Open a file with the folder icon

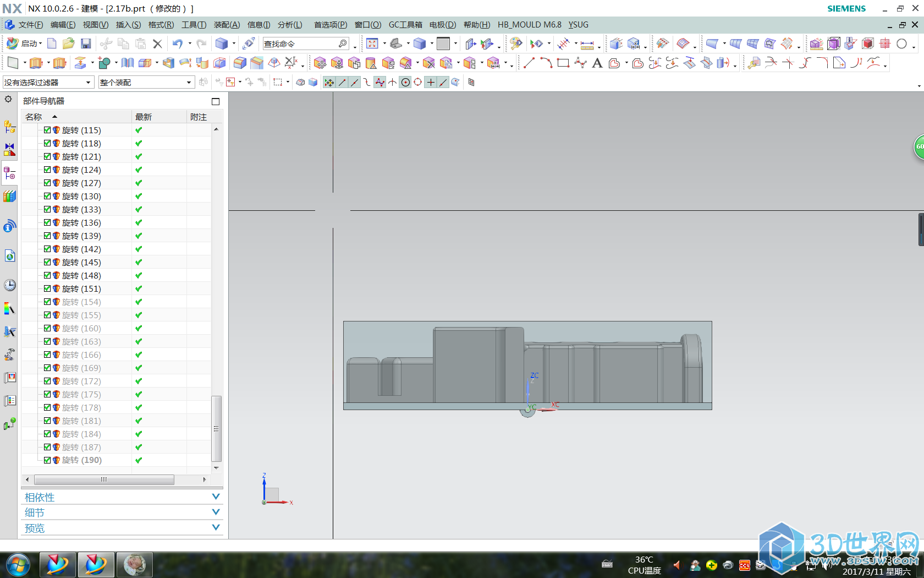pos(68,43)
